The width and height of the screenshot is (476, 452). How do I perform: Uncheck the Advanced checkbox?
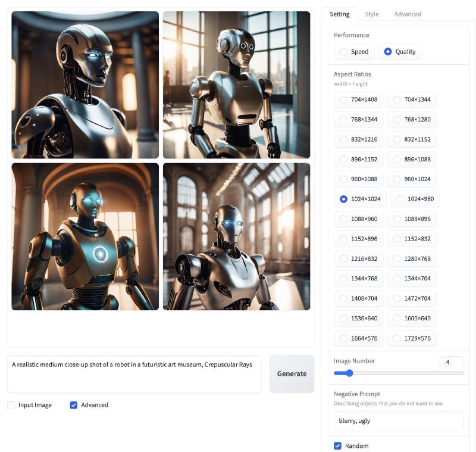[x=74, y=405]
